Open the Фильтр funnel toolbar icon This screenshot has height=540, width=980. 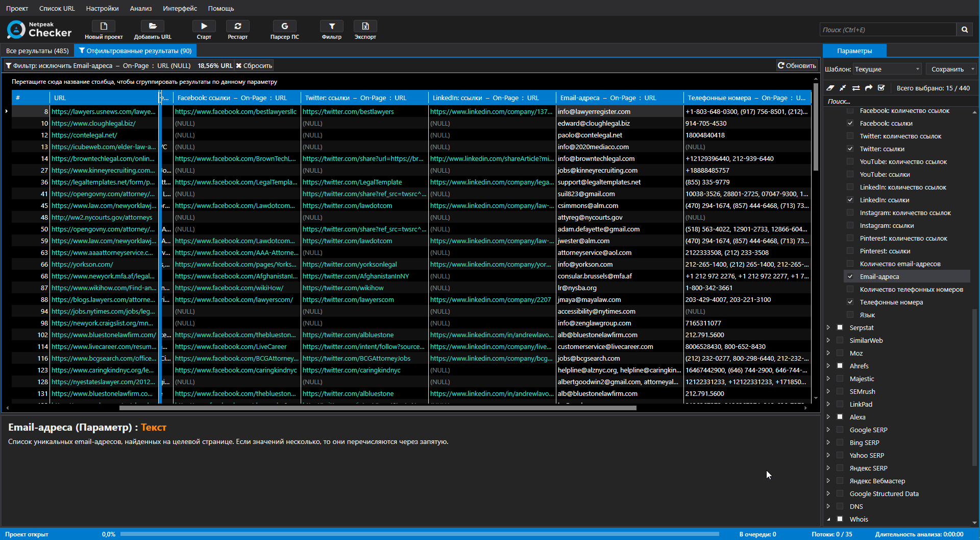(x=332, y=26)
